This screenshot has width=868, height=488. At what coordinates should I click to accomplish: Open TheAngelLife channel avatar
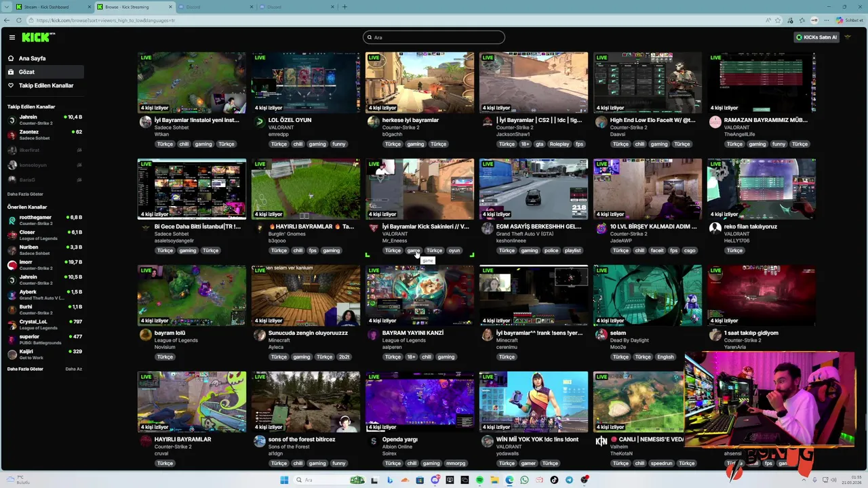coord(715,122)
